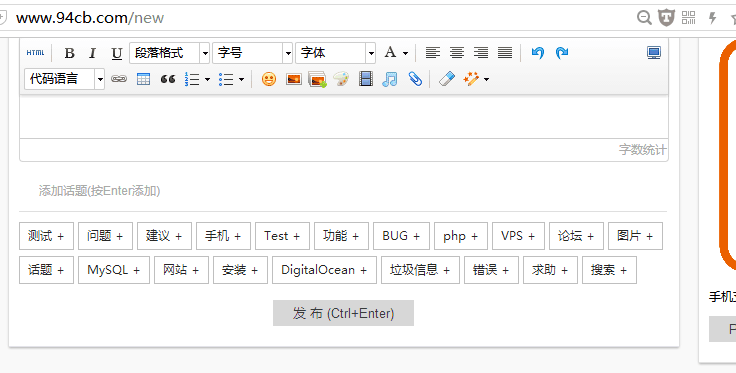This screenshot has width=736, height=373.
Task: Add the 测试 topic tag
Action: click(x=46, y=236)
